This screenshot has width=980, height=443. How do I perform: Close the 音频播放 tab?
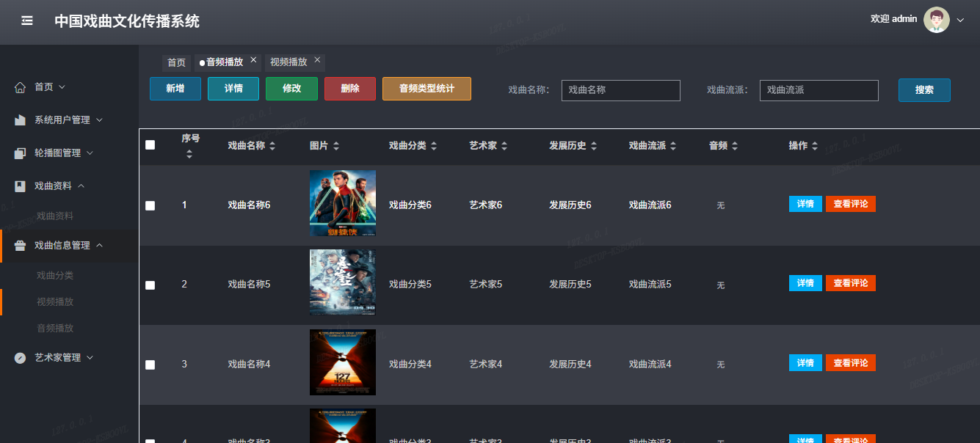coord(253,60)
